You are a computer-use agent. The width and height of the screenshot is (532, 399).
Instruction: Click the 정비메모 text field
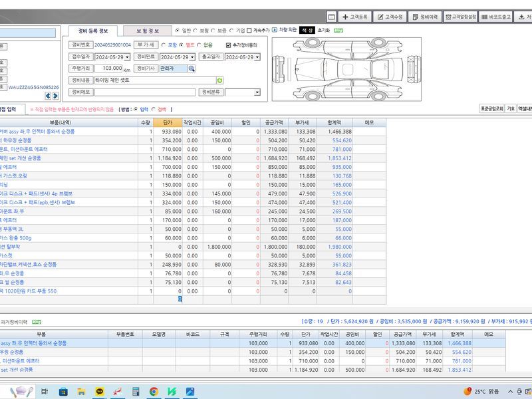click(x=145, y=92)
